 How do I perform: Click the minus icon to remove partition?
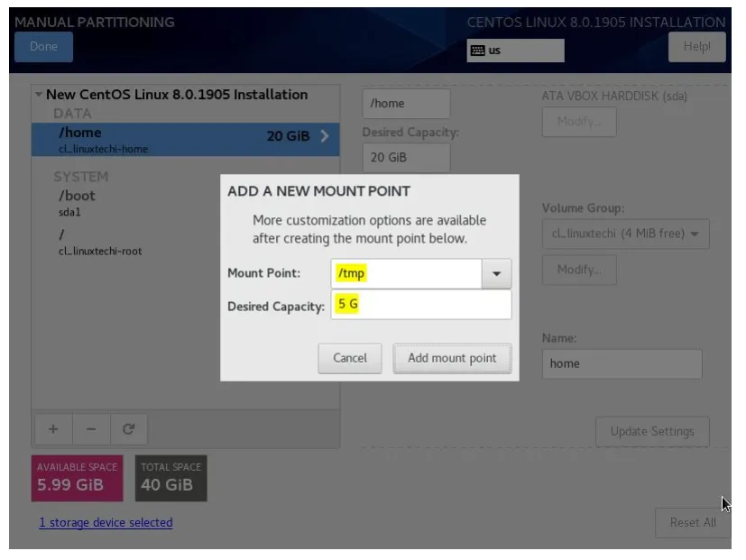tap(91, 429)
